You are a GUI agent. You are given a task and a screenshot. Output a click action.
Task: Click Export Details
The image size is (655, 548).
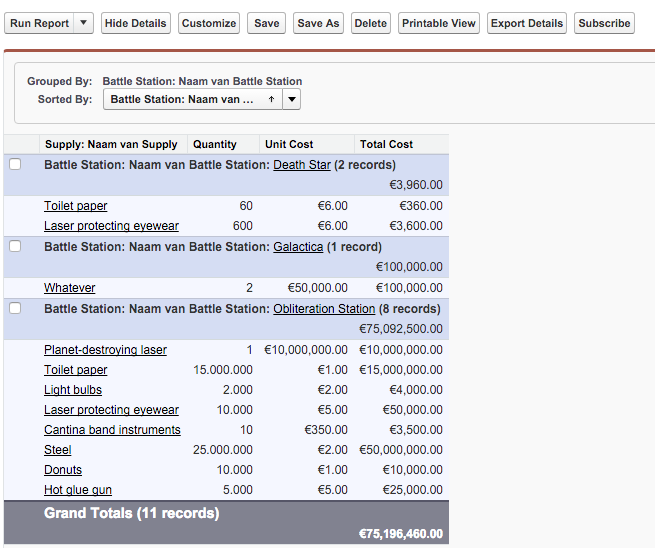coord(527,23)
